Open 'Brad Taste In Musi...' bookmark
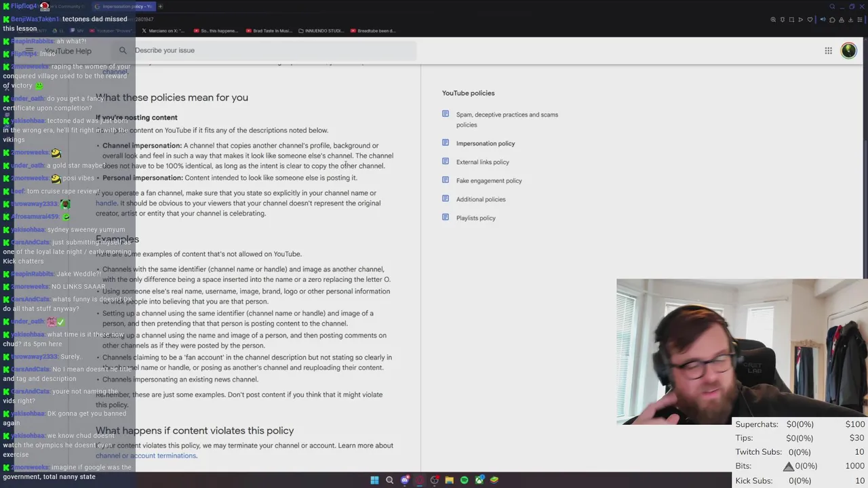Viewport: 868px width, 488px height. point(270,30)
